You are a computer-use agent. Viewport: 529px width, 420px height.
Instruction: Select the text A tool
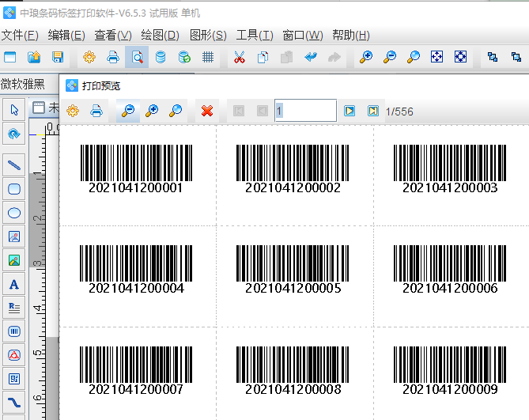tap(13, 284)
